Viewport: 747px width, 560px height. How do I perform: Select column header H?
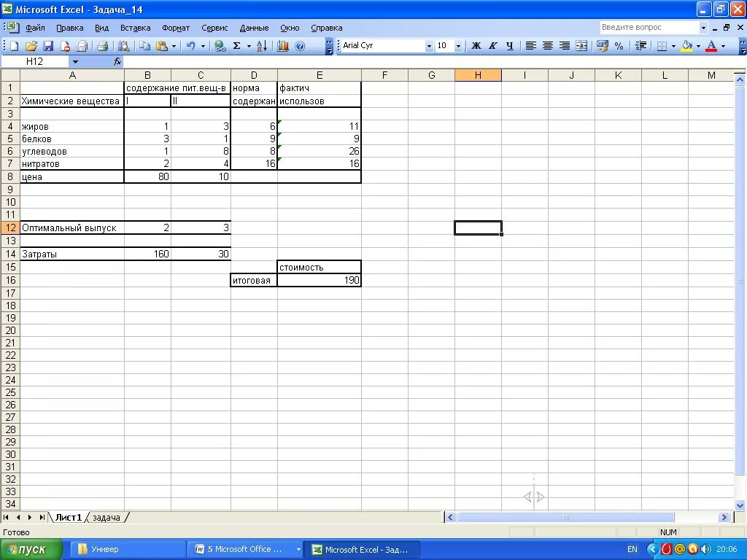(x=478, y=75)
